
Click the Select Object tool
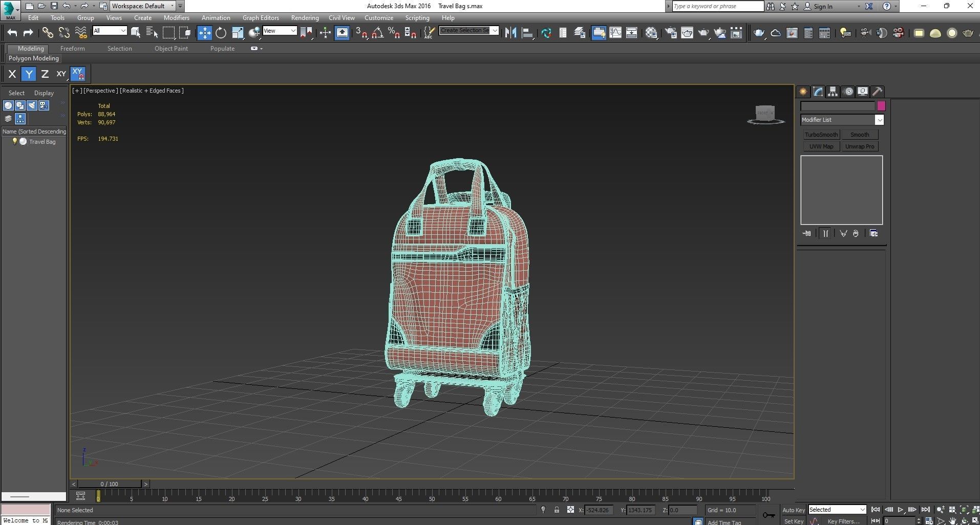(136, 33)
